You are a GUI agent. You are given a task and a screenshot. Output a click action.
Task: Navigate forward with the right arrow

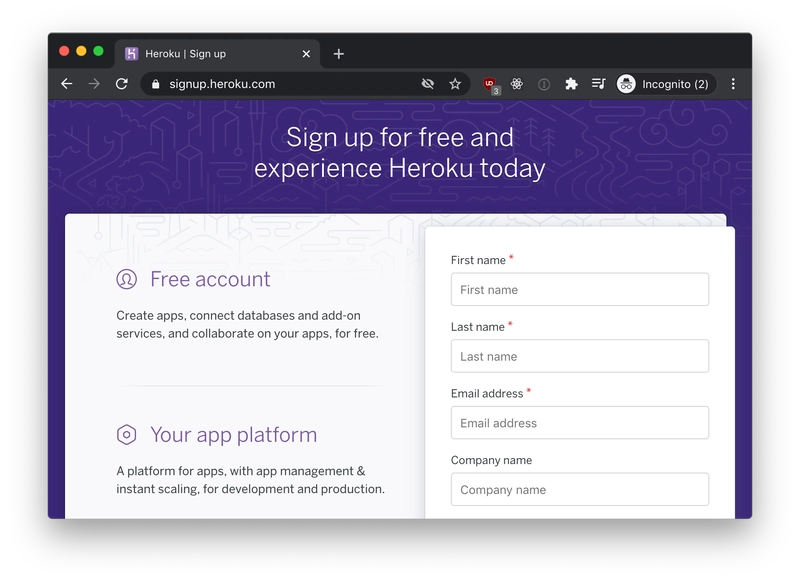click(x=92, y=85)
